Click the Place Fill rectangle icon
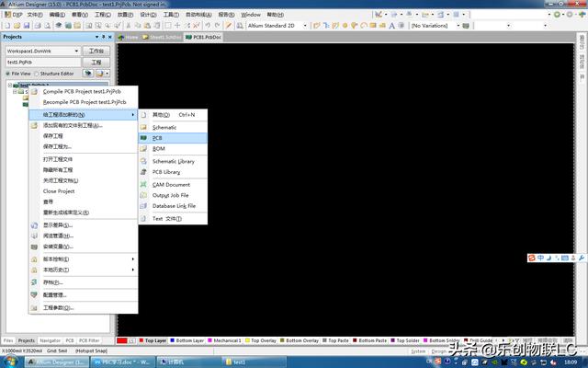 coord(373,26)
